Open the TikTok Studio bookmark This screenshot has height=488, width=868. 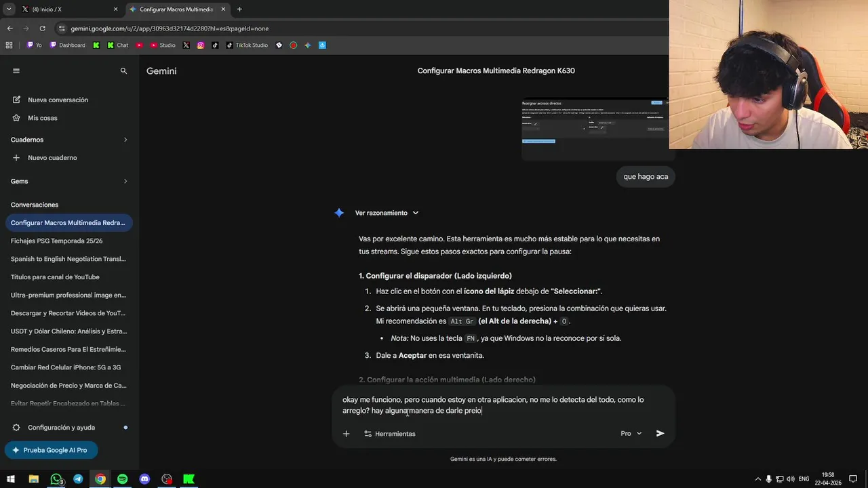click(x=247, y=45)
